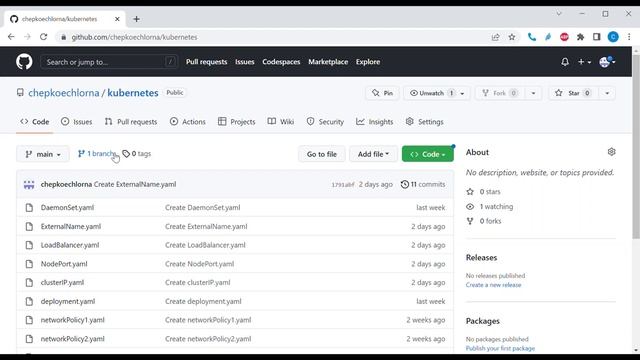
Task: Open Codespaces in top navigation
Action: [x=281, y=62]
